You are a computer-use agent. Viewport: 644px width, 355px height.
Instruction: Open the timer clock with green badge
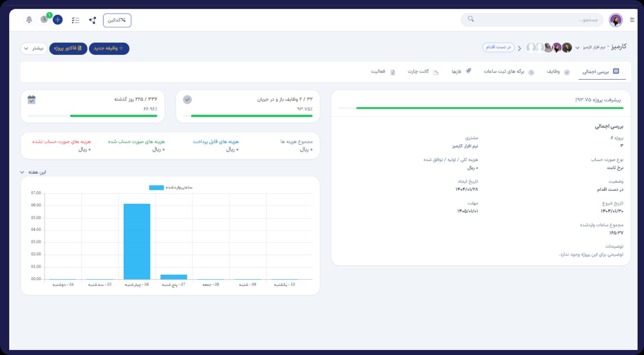pos(44,19)
